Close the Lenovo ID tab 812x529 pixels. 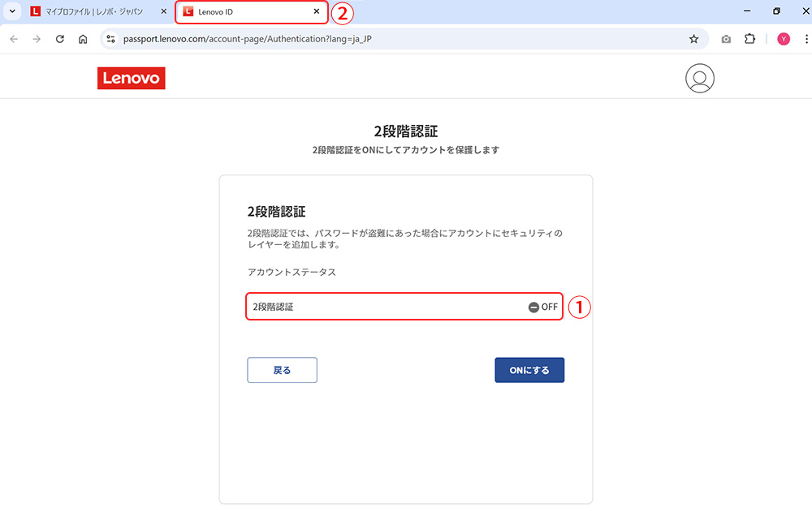[x=317, y=11]
